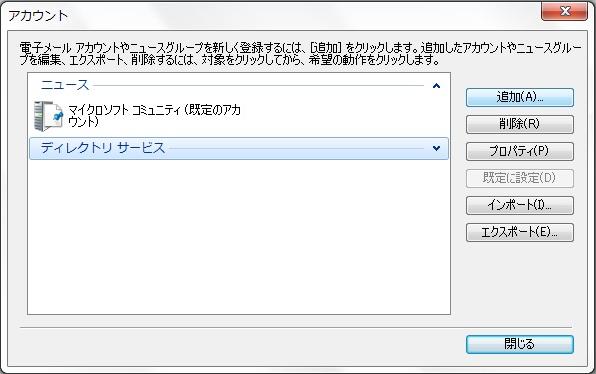Open the インポート(I)... dialog
This screenshot has height=374, width=596.
click(520, 205)
